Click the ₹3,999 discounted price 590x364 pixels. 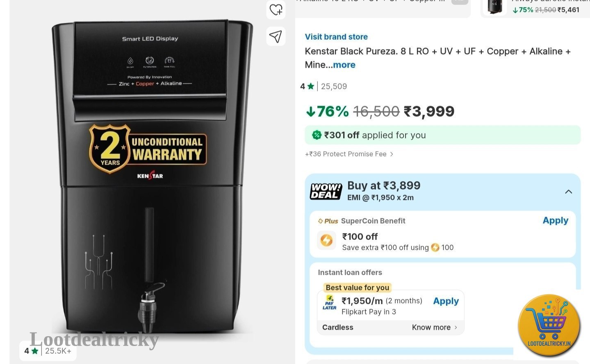point(429,111)
